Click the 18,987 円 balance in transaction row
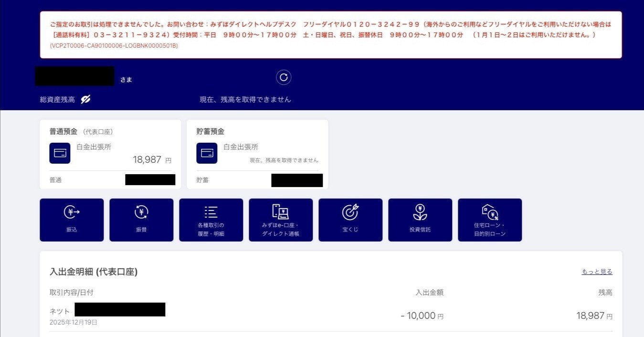This screenshot has width=644, height=337. tap(594, 316)
